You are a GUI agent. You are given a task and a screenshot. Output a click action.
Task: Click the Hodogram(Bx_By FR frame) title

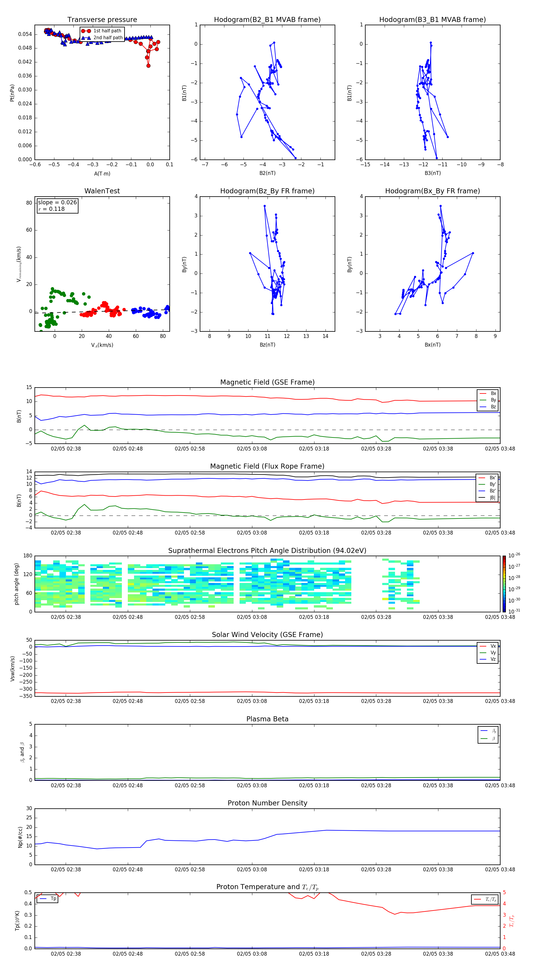432,191
